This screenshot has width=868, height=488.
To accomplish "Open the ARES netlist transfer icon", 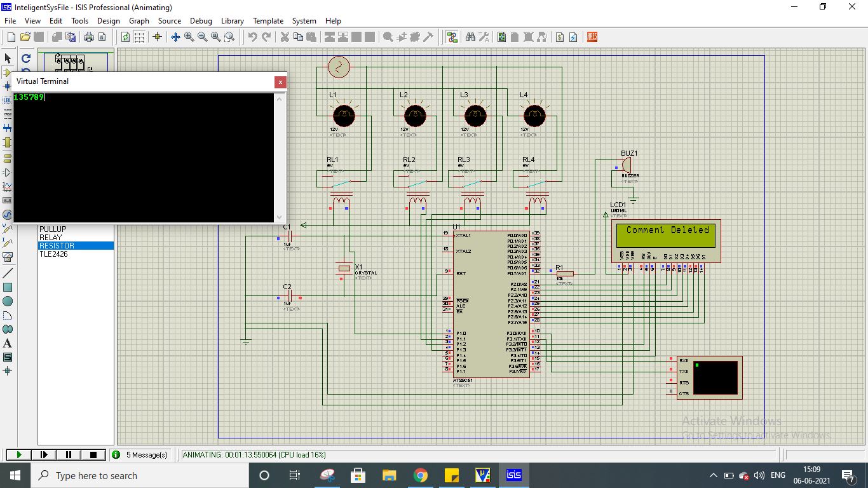I will click(592, 37).
